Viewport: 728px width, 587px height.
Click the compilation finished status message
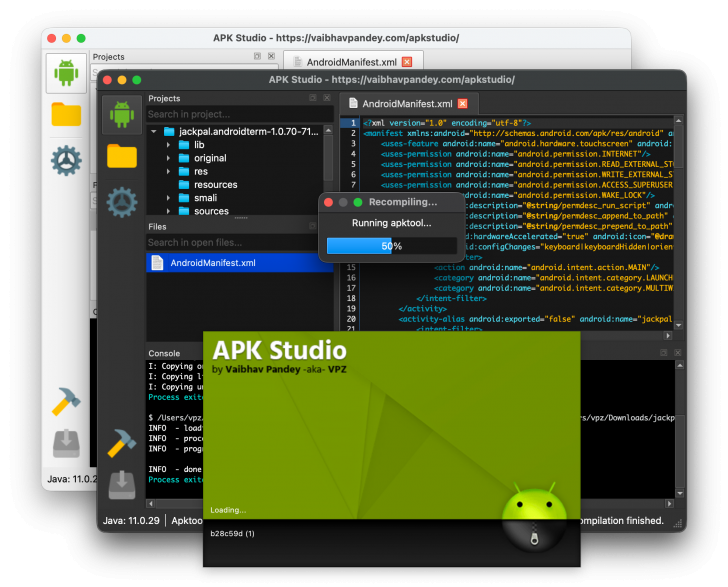coord(623,521)
